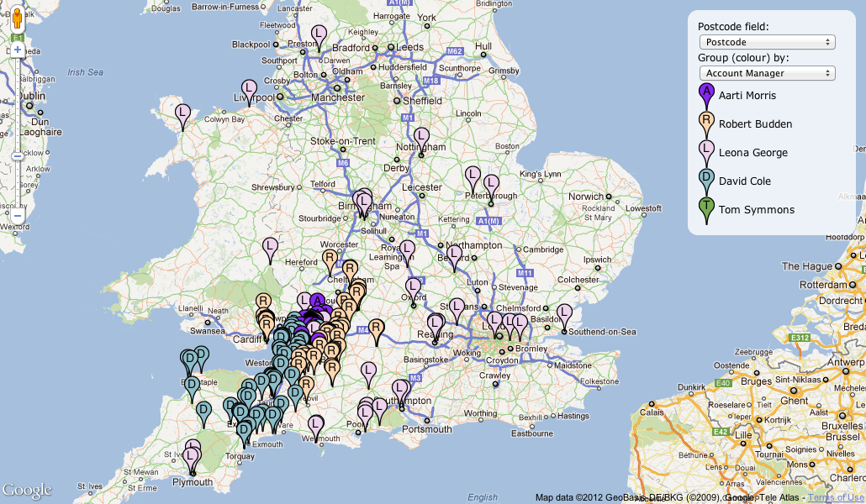Zoom in with the plus button

(17, 50)
